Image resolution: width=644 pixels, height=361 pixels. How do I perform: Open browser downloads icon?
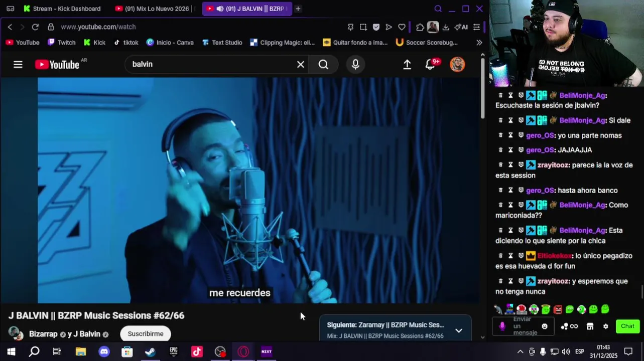pyautogui.click(x=446, y=27)
